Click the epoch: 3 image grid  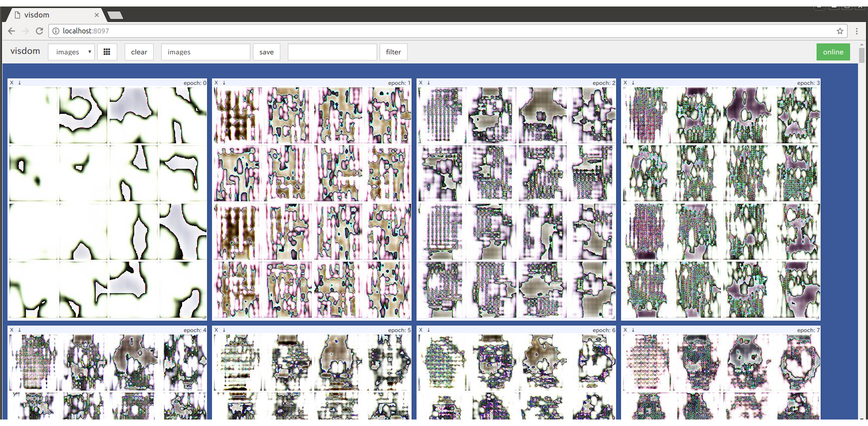tap(721, 202)
